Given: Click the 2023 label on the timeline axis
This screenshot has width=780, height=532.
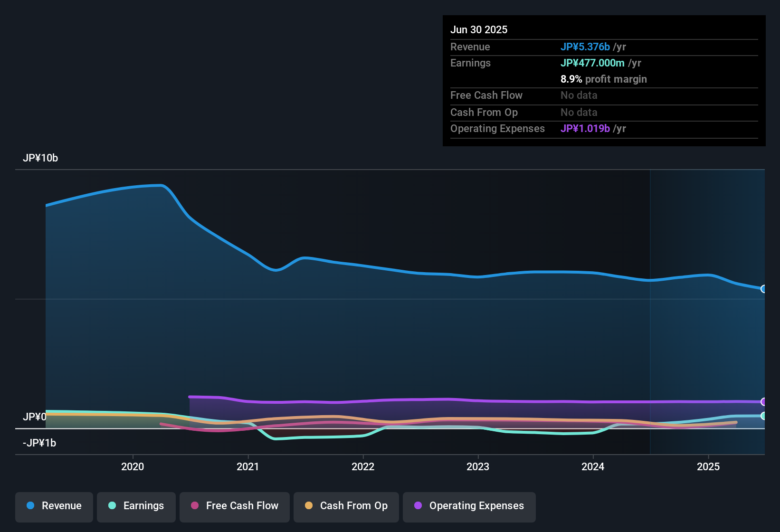Looking at the screenshot, I should click(479, 466).
